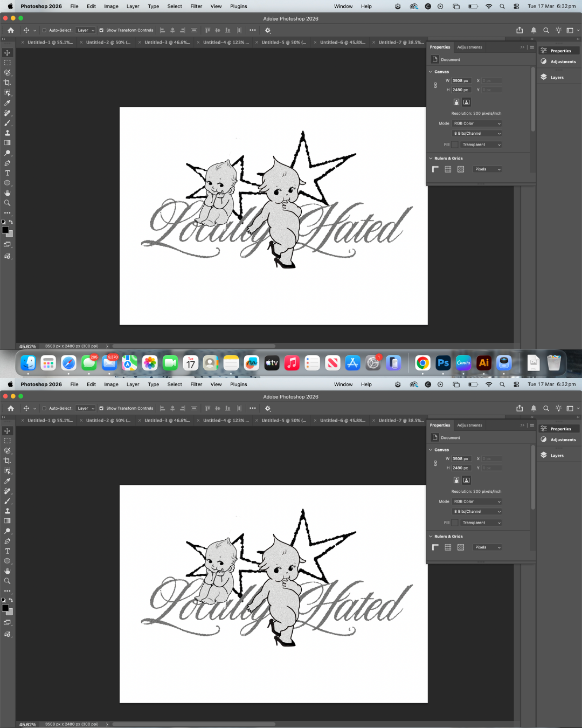Open Auto-Select Layer dropdown in upper options bar
The height and width of the screenshot is (728, 582).
click(85, 30)
